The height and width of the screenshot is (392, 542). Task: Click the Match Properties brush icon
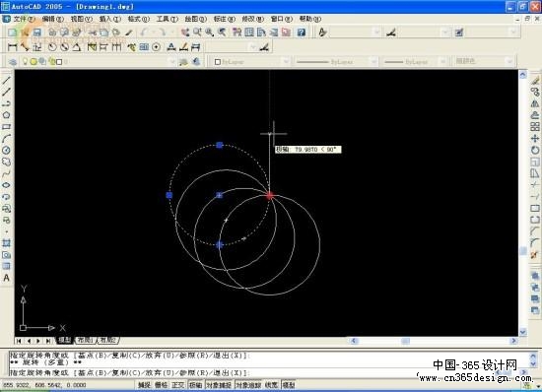click(x=129, y=33)
